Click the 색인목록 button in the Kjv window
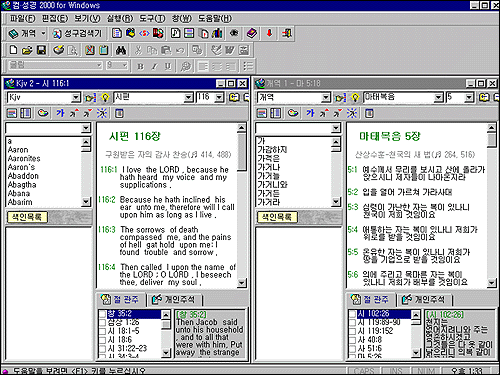The height and width of the screenshot is (375, 500). tap(27, 217)
